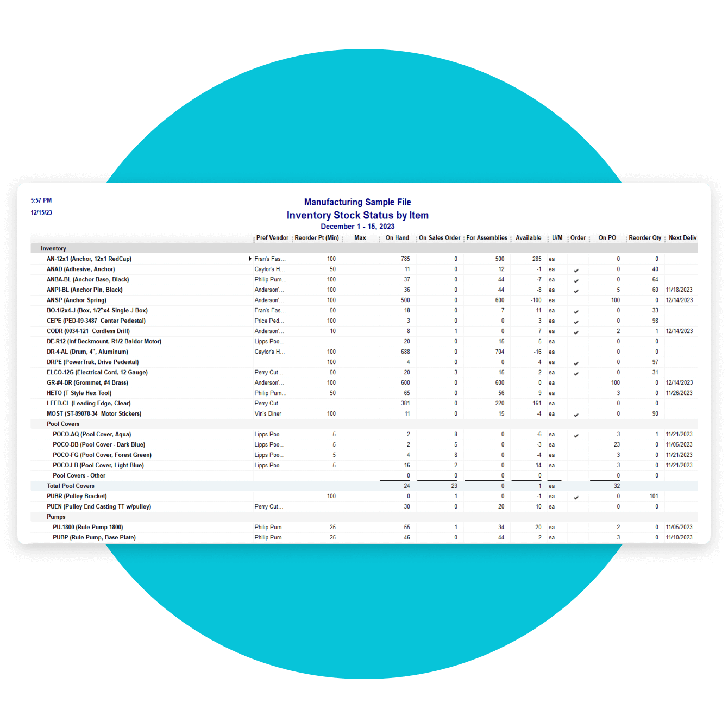
Task: Click the Reorder Pt (Min) column header
Action: 317,237
